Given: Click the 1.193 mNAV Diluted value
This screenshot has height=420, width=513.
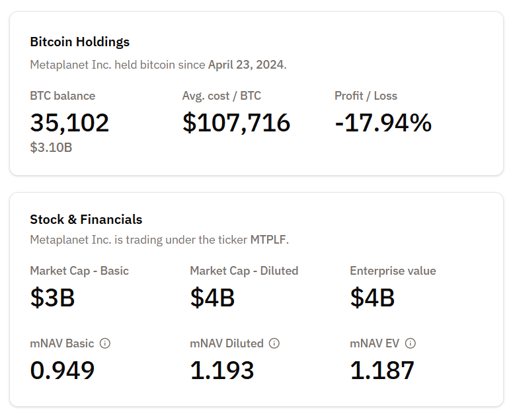Looking at the screenshot, I should (x=222, y=370).
